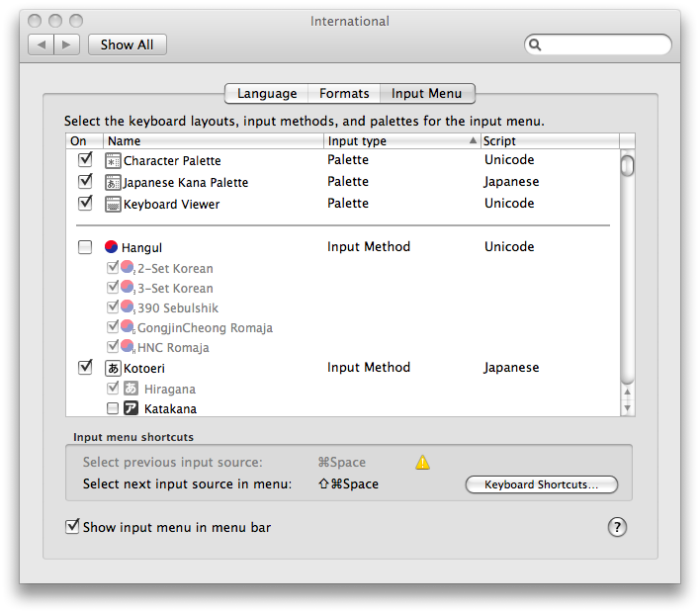This screenshot has width=700, height=613.
Task: Enable the Hangul input method checkbox
Action: tap(85, 247)
